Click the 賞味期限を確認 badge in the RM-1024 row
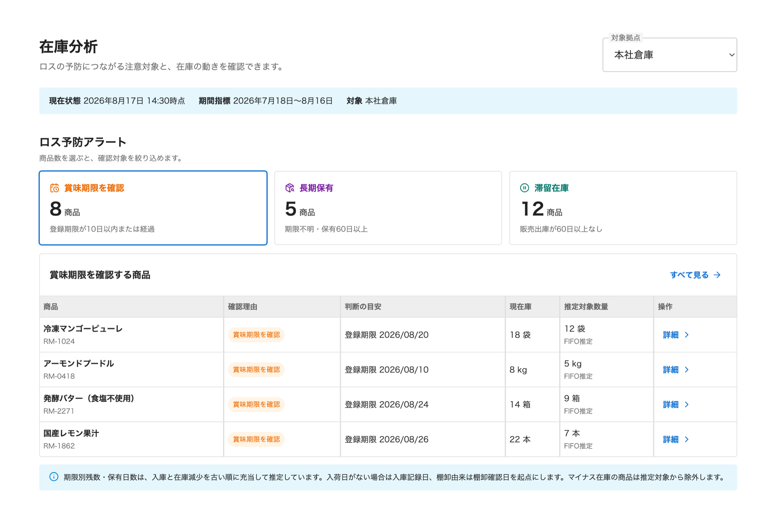This screenshot has width=777, height=532. (x=256, y=335)
